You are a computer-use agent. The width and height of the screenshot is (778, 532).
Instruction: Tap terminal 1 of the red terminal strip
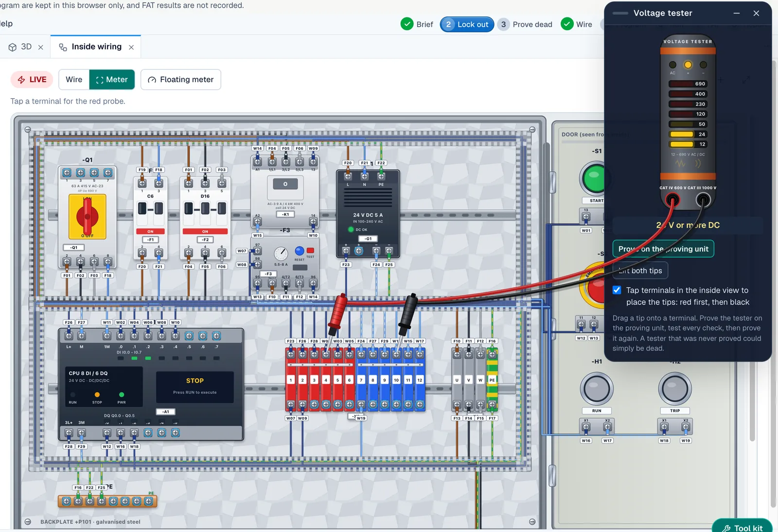pyautogui.click(x=291, y=380)
